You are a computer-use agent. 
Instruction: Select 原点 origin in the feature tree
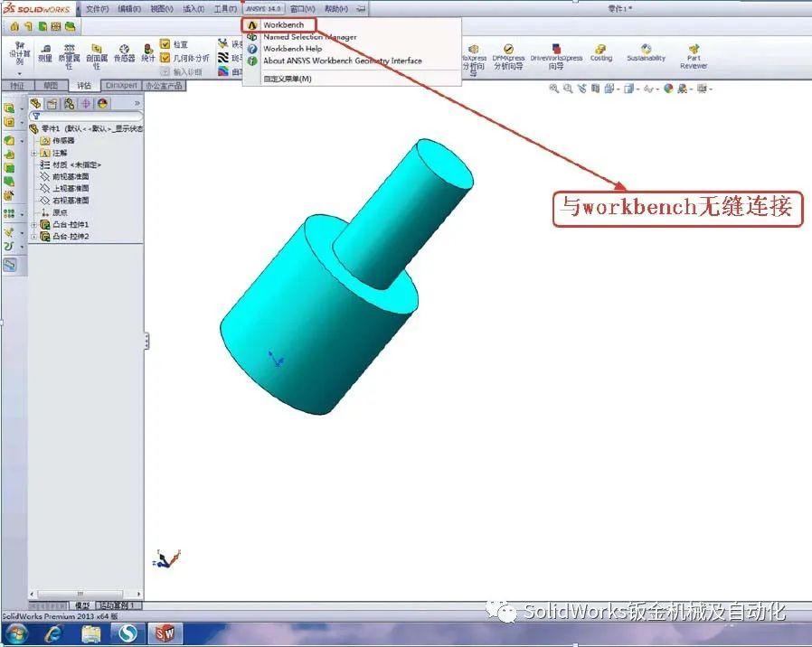pos(58,211)
